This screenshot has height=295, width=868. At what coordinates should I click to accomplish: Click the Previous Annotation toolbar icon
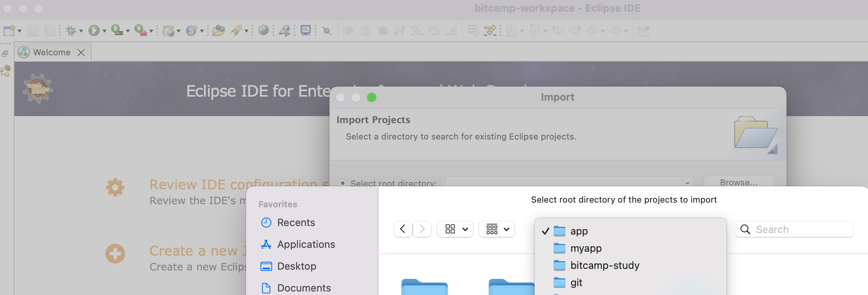(535, 30)
